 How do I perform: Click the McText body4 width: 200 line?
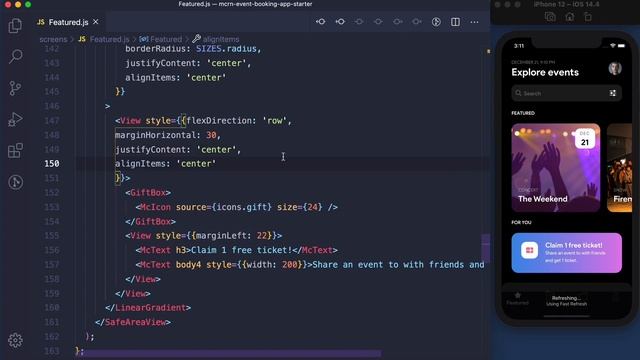[310, 264]
